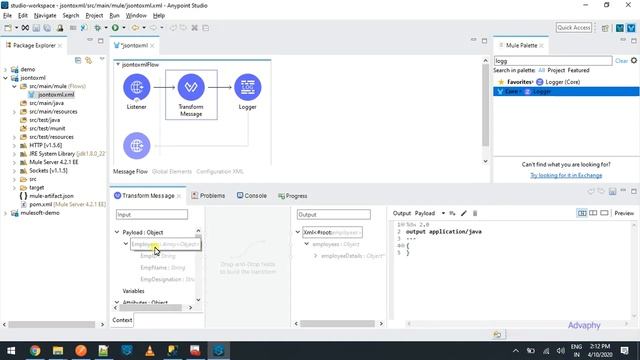640x360 pixels.
Task: Switch to the Progress tab
Action: [x=293, y=196]
